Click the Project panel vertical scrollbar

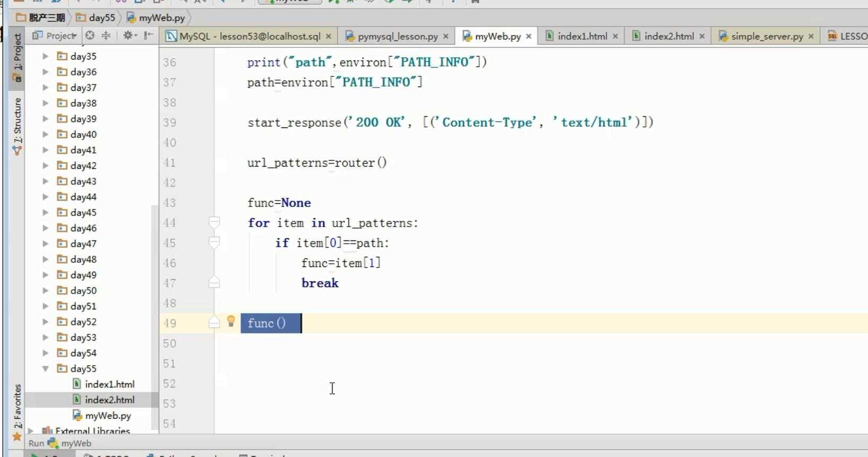pos(155,317)
